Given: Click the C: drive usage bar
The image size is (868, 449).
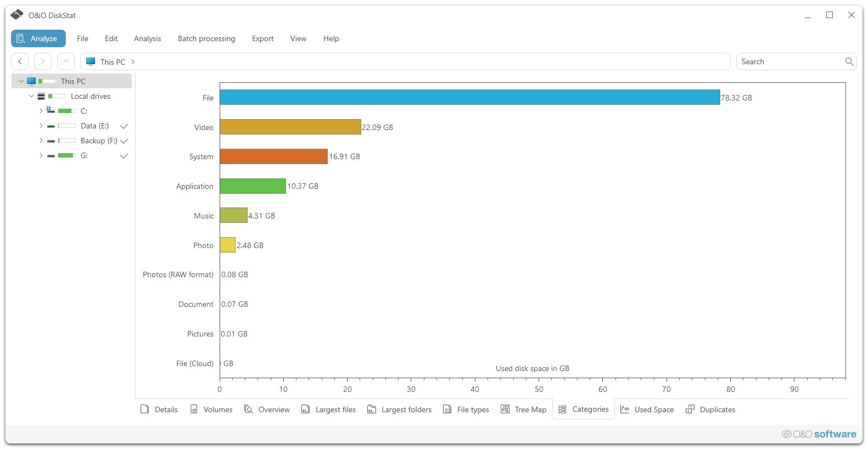Looking at the screenshot, I should [67, 111].
